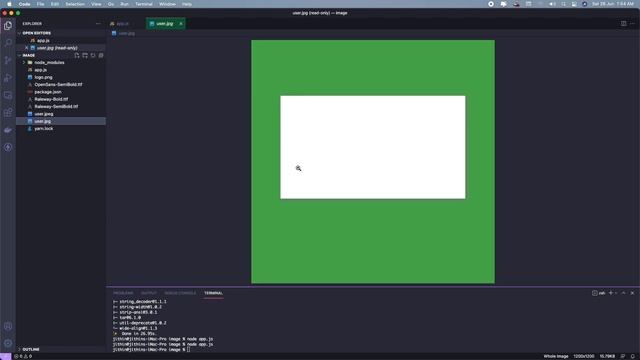Open the Run and Debug view
The width and height of the screenshot is (640, 360).
click(8, 78)
